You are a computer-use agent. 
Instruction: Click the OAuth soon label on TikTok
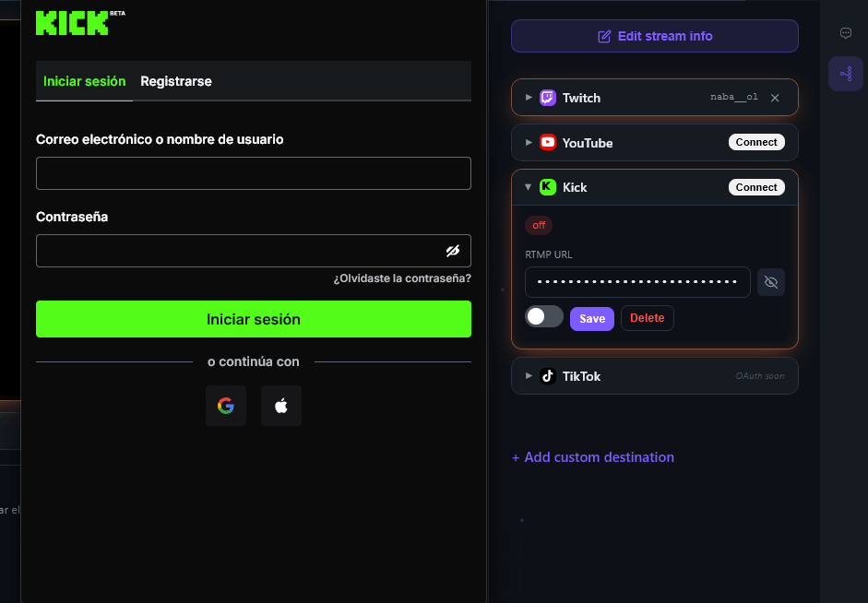pos(759,376)
